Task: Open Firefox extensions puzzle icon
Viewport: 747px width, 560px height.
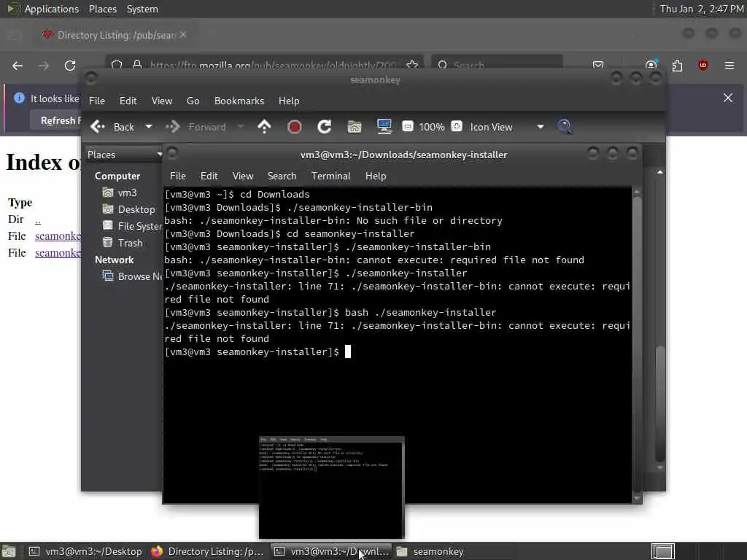Action: click(x=677, y=65)
